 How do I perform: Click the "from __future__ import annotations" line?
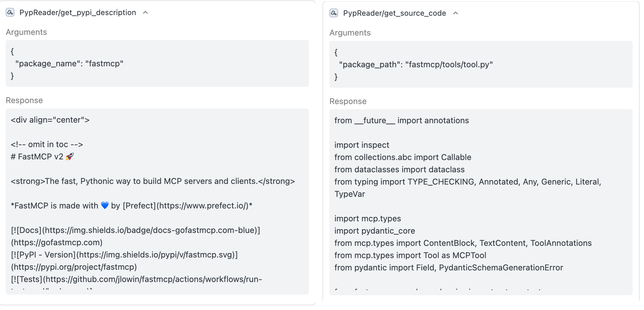401,121
